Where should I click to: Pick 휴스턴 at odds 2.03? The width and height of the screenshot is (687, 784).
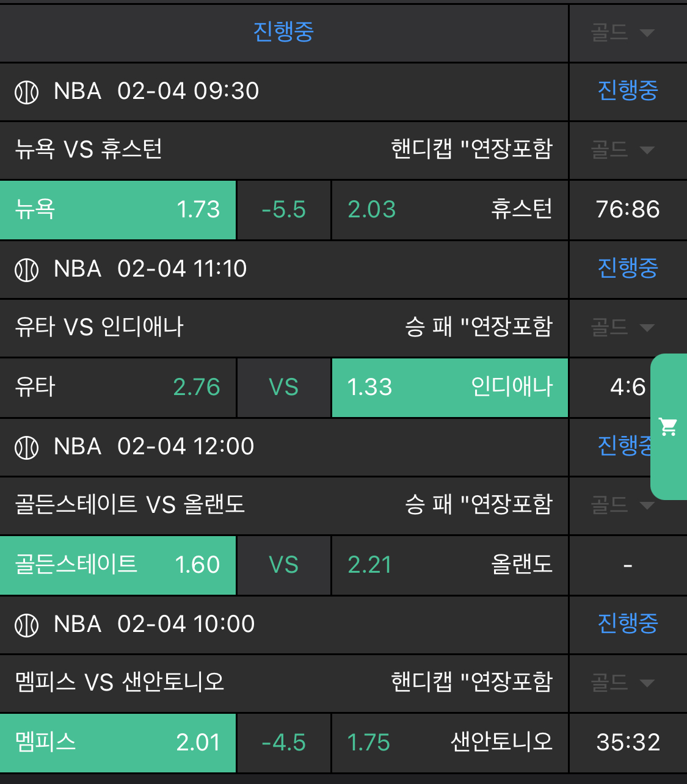point(449,209)
